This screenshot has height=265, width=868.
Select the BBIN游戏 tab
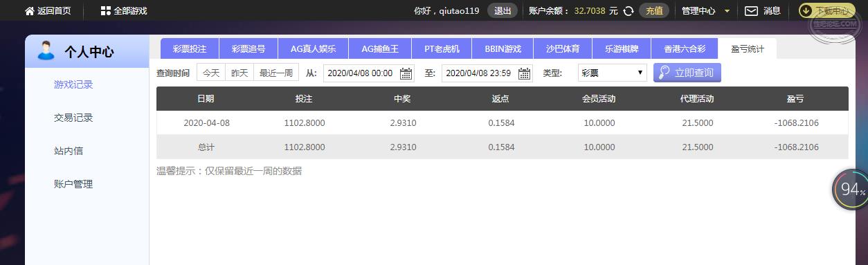pyautogui.click(x=503, y=49)
